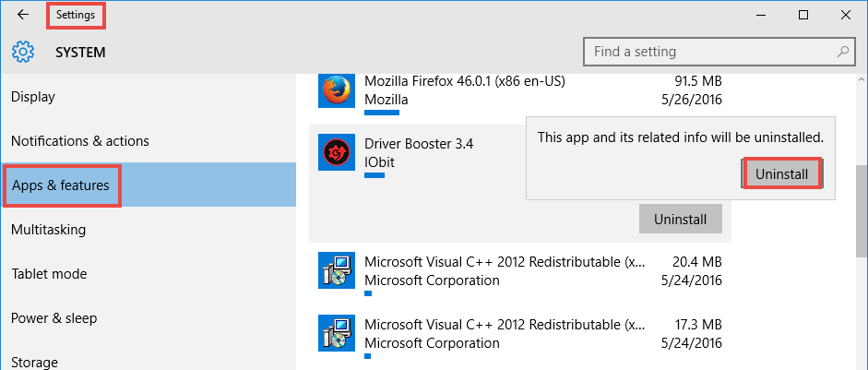Click the 5/26/2016 install date
The height and width of the screenshot is (370, 868).
tap(690, 100)
